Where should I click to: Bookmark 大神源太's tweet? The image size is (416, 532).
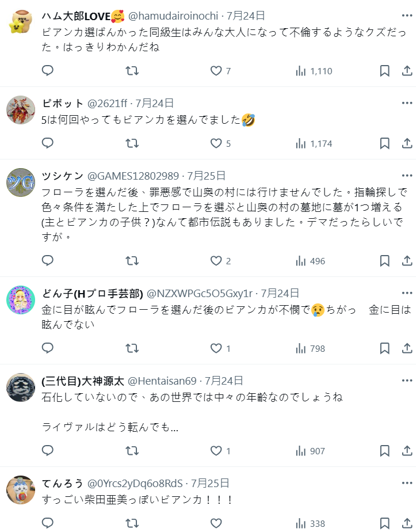[385, 451]
